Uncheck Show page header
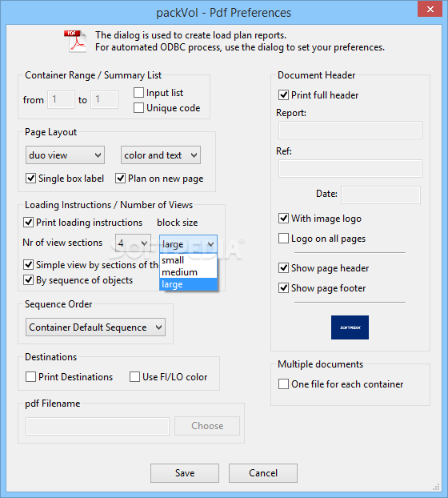Screen dimensions: 448x498 click(283, 268)
